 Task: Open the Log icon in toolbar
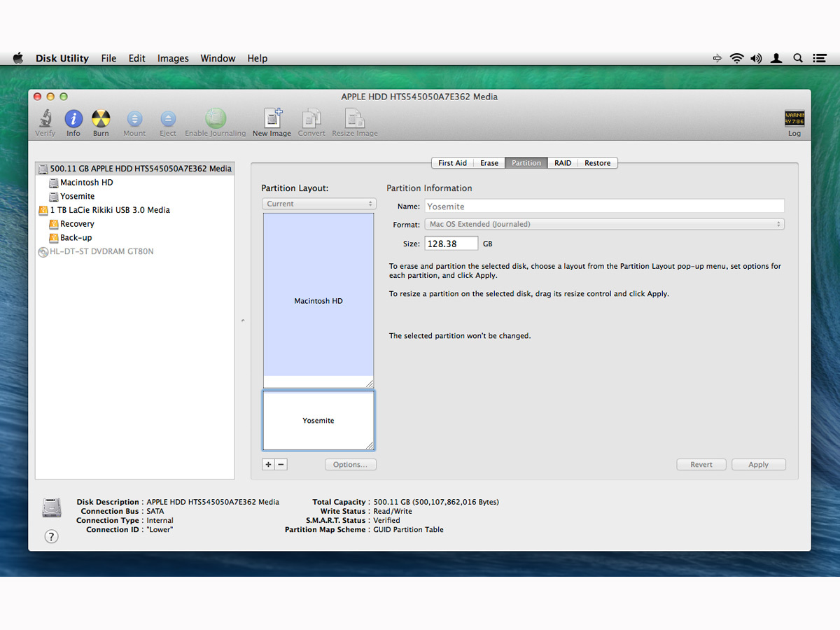pyautogui.click(x=794, y=118)
